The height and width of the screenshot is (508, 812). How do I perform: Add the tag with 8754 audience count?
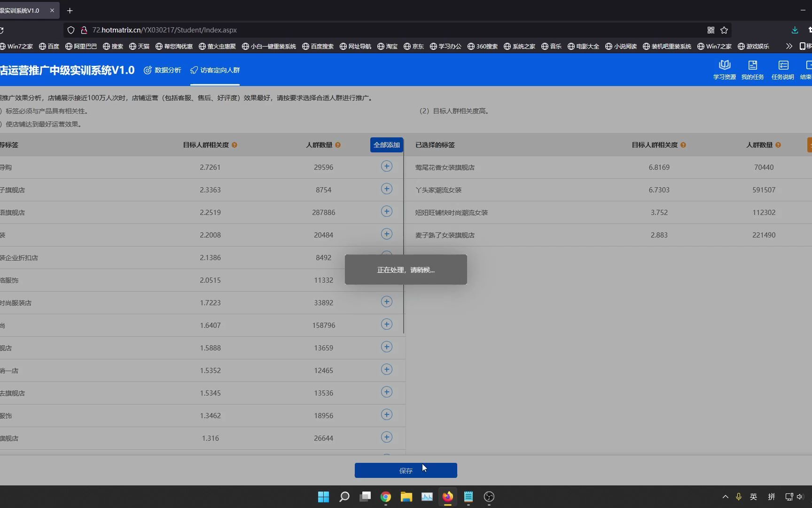coord(386,189)
